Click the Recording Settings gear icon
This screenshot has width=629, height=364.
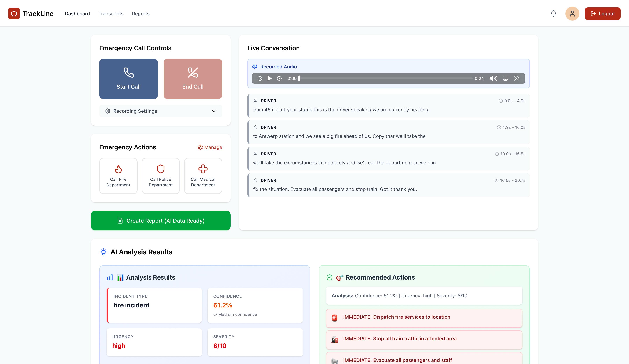(x=108, y=111)
